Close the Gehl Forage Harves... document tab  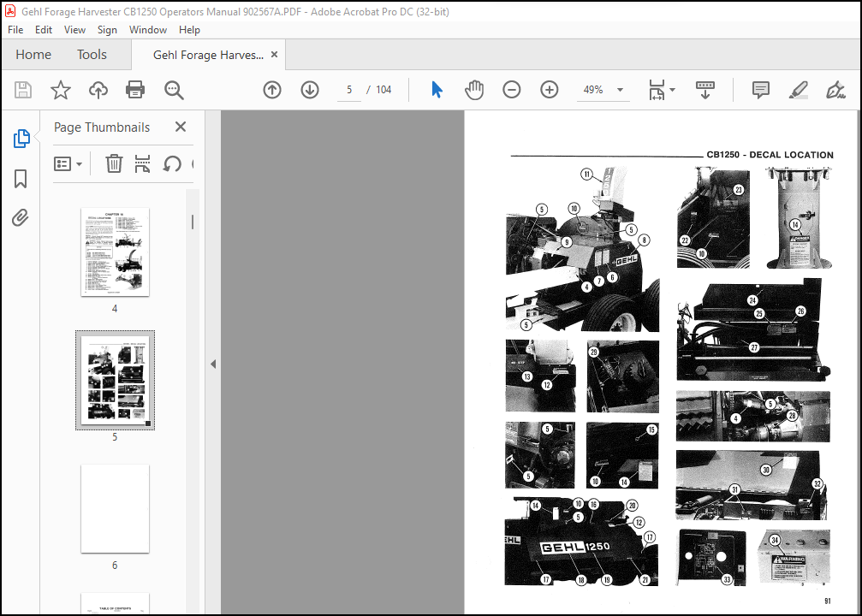(x=274, y=55)
